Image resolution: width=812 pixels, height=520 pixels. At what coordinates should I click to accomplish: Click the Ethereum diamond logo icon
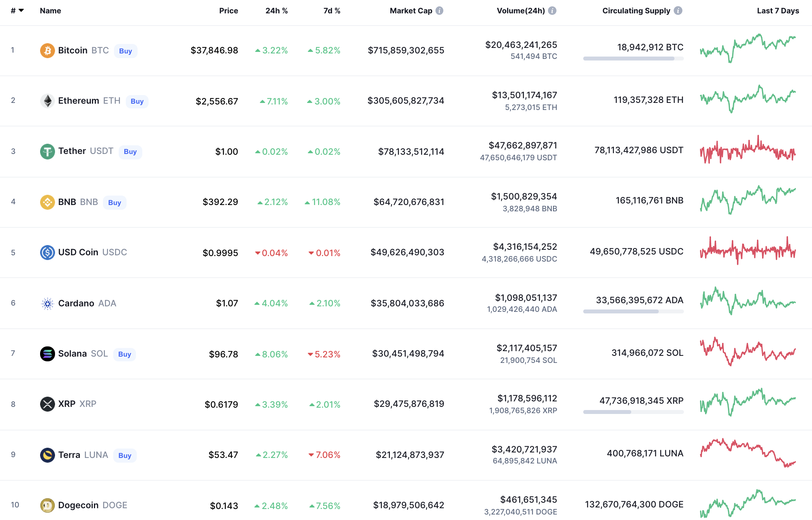pyautogui.click(x=47, y=101)
